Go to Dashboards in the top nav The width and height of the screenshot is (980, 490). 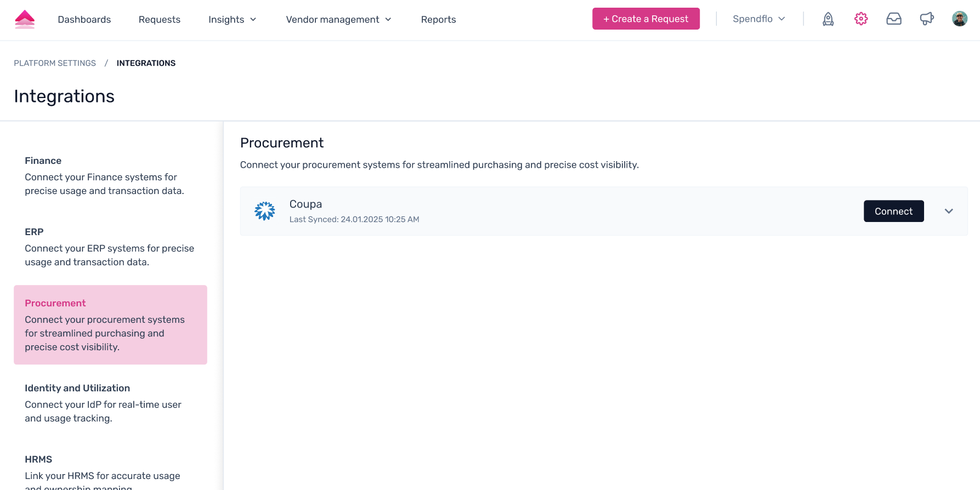point(84,20)
